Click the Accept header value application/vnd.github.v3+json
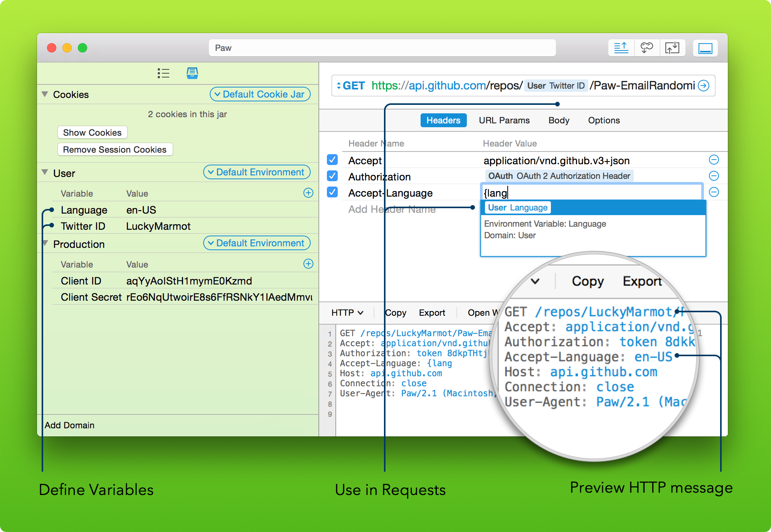The height and width of the screenshot is (532, 771). (x=557, y=161)
